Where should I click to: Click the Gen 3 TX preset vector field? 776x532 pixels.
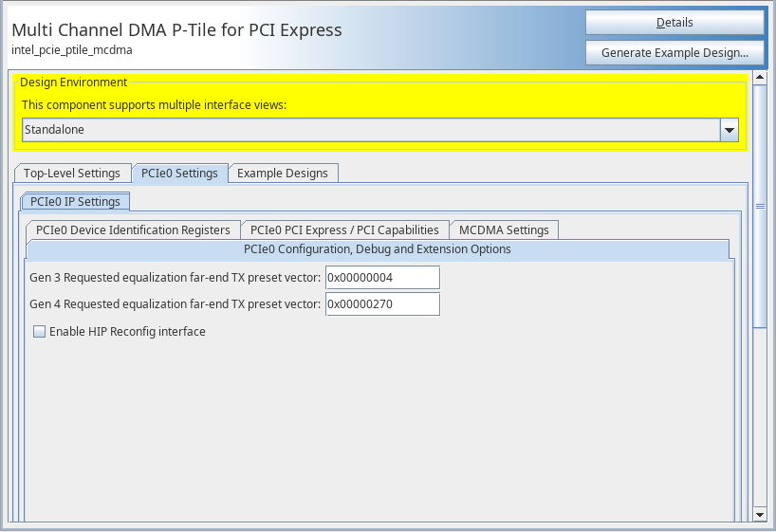pyautogui.click(x=382, y=277)
